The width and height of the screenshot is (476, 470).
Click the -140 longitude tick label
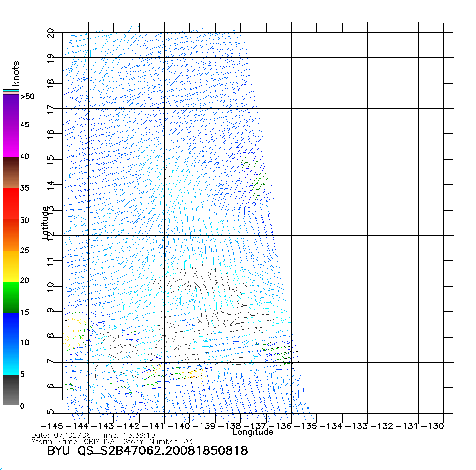(178, 426)
